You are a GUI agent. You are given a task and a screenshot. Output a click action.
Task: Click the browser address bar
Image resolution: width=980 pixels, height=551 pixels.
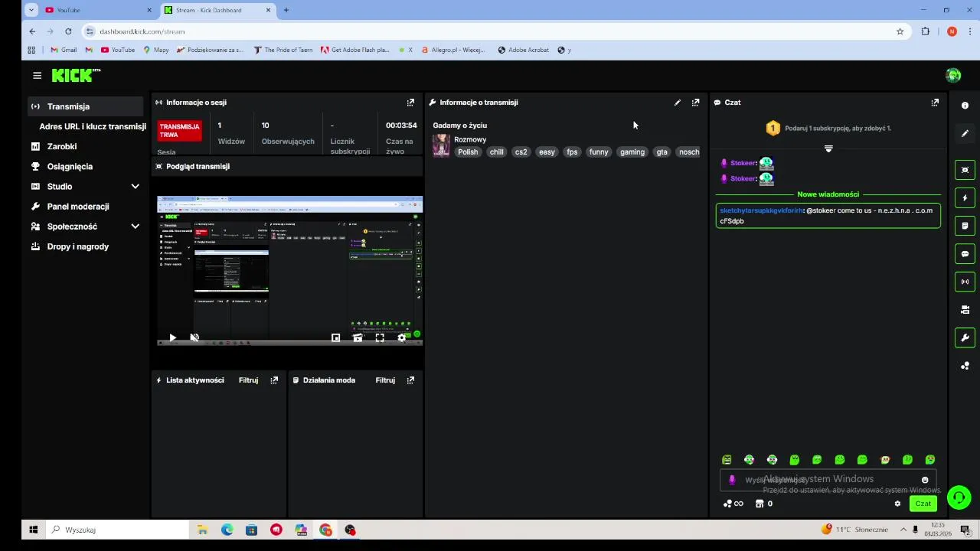coord(490,31)
